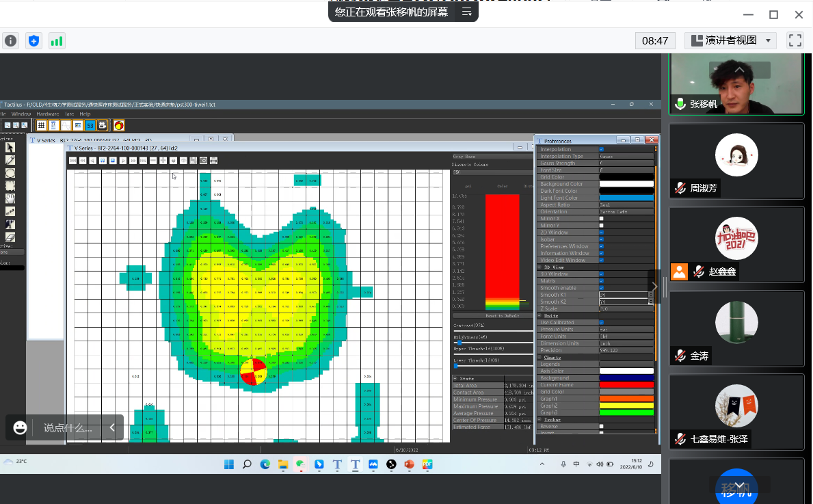
Task: Enter full screen mode
Action: [795, 40]
